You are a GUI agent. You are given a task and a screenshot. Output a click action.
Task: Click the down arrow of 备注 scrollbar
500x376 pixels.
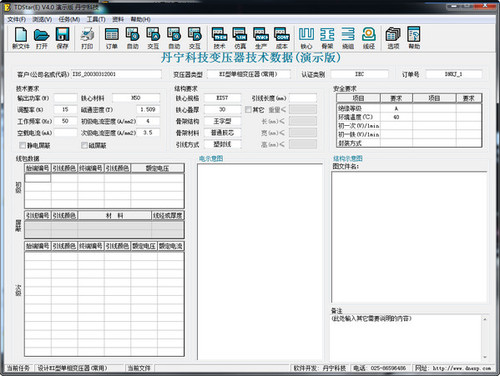click(x=485, y=357)
